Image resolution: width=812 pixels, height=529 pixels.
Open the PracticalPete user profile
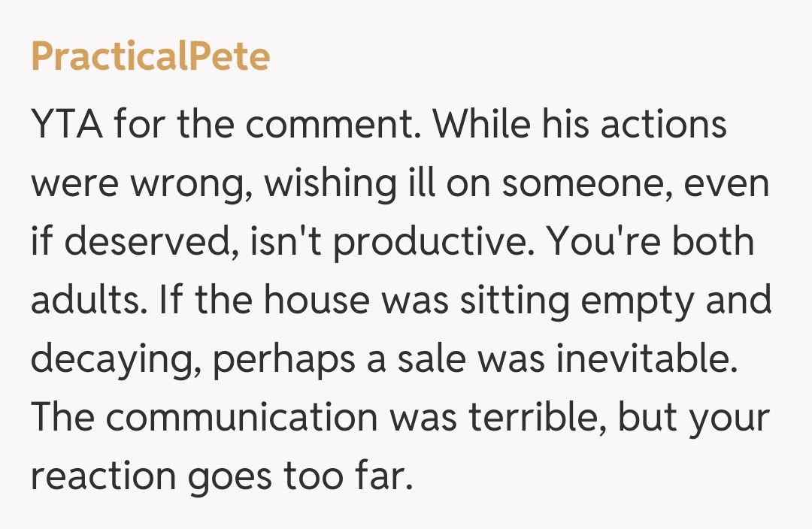[x=150, y=58]
